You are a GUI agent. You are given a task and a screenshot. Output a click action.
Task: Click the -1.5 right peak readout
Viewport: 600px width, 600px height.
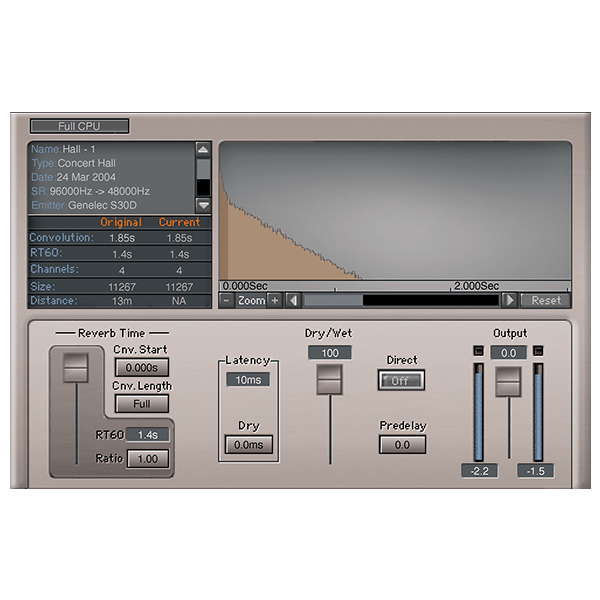point(536,471)
